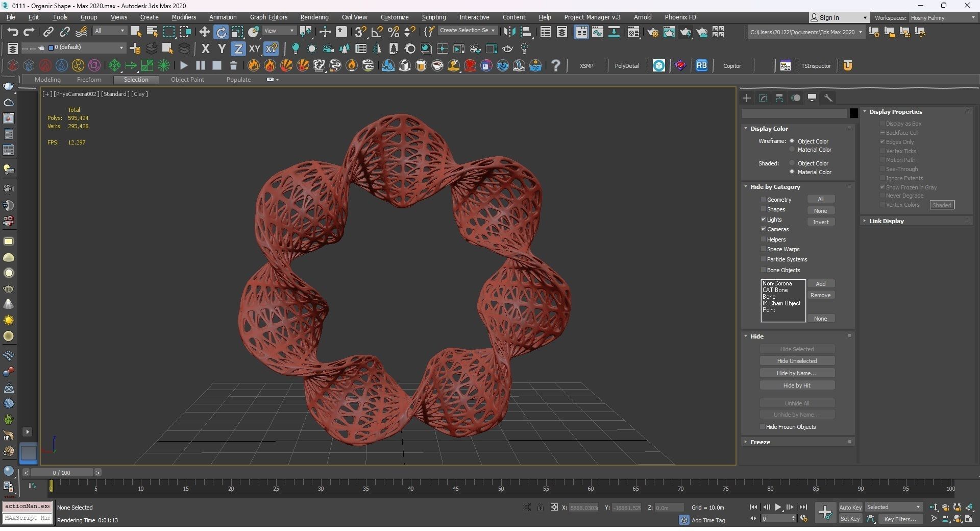The width and height of the screenshot is (980, 531).
Task: Expand the Freeze rollout
Action: coord(760,442)
